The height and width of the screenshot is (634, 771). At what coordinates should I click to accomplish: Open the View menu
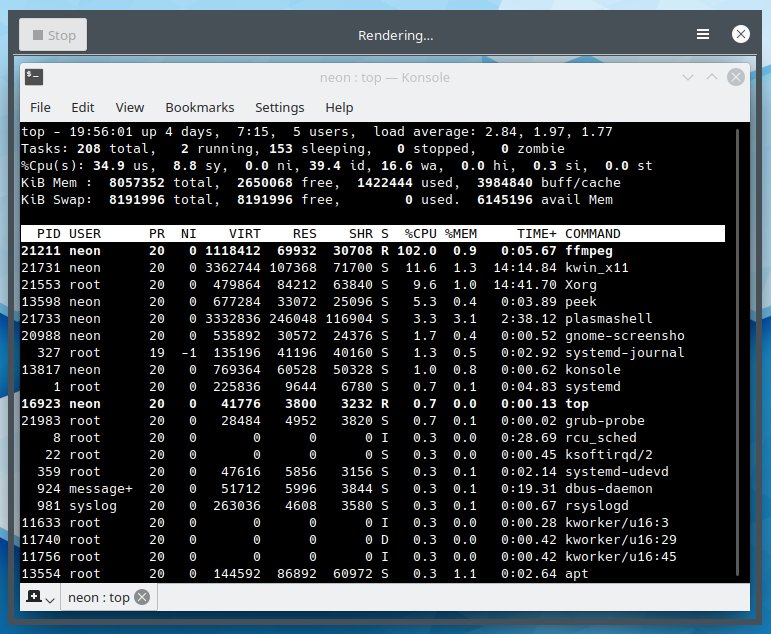130,107
